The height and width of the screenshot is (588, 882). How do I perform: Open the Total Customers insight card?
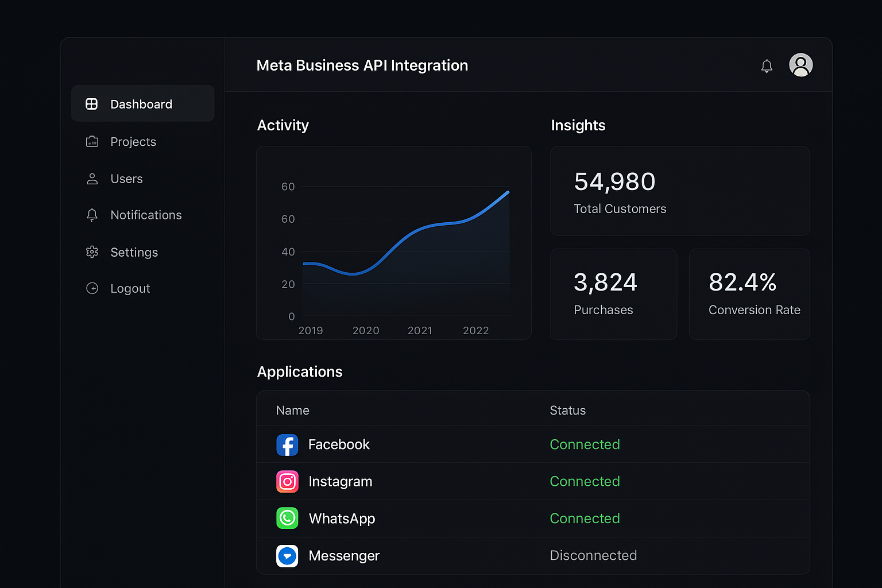click(x=680, y=191)
